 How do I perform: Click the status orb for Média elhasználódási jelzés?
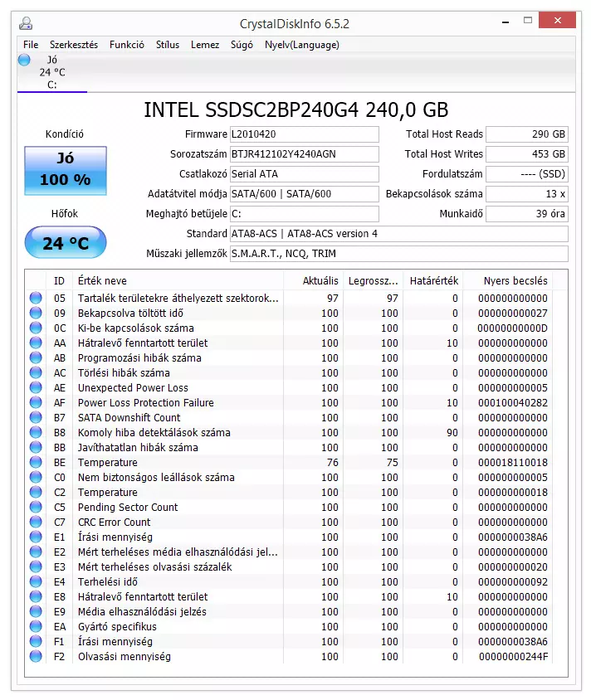coord(36,611)
